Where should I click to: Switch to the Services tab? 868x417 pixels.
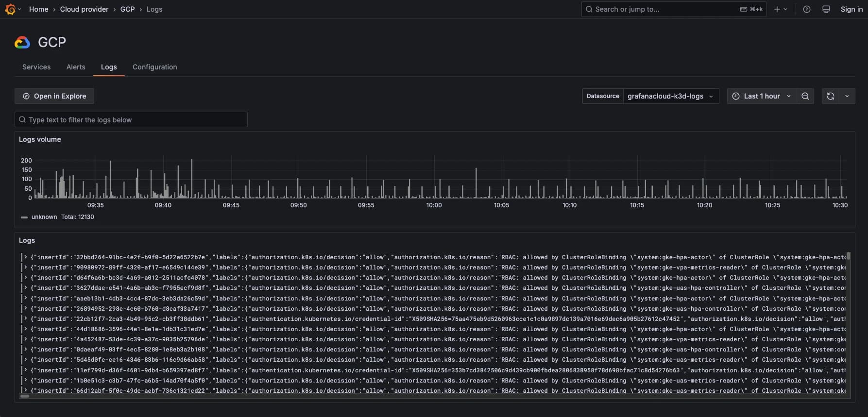(36, 67)
